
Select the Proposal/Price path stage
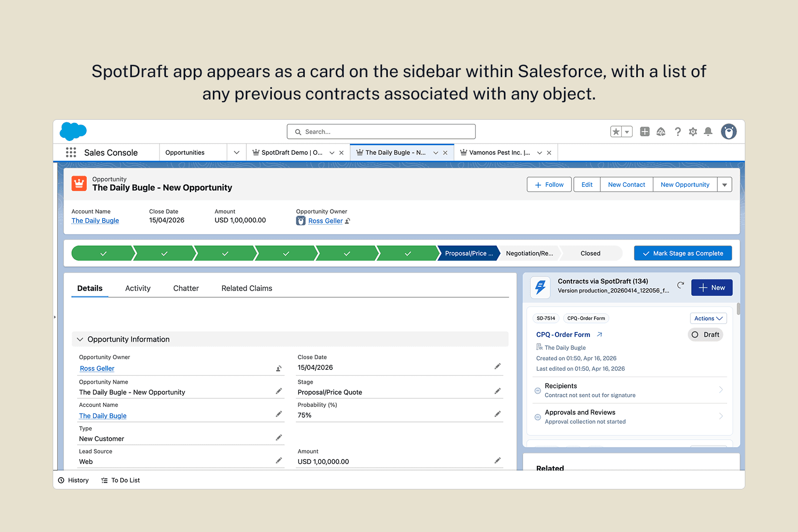[x=469, y=253]
